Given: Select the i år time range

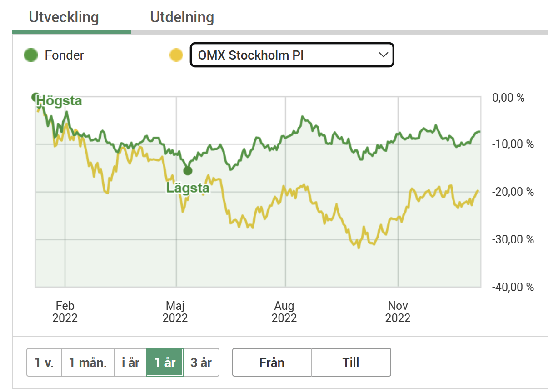Looking at the screenshot, I should pyautogui.click(x=130, y=362).
